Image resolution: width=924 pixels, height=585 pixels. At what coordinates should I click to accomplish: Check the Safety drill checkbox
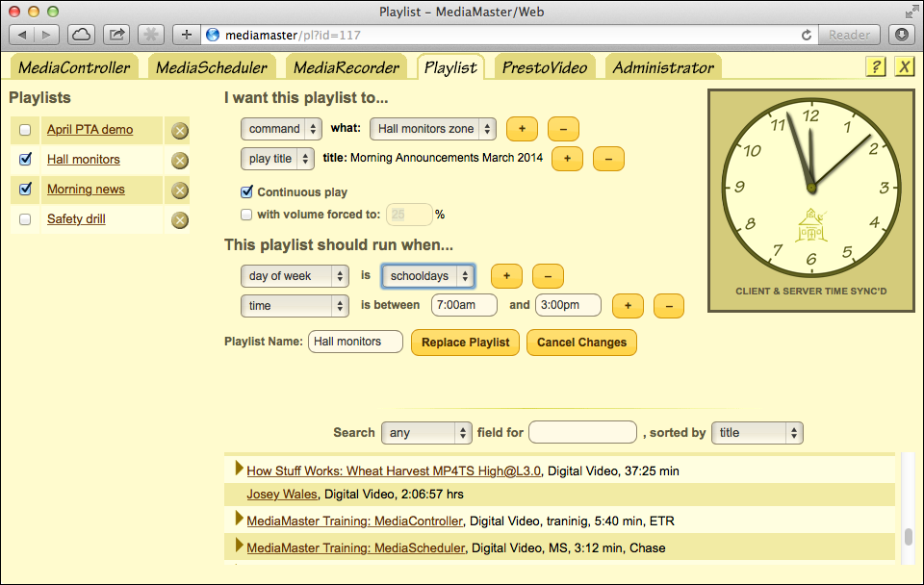pyautogui.click(x=25, y=219)
